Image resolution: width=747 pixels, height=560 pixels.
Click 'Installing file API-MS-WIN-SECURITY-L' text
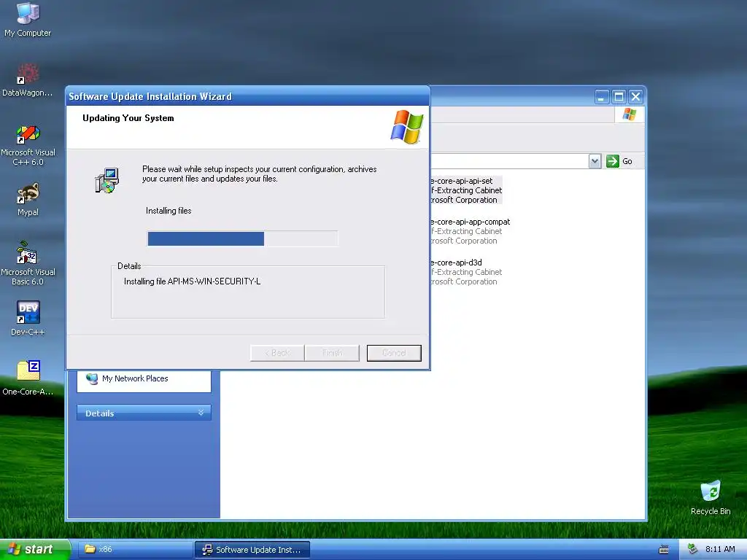[x=192, y=281]
